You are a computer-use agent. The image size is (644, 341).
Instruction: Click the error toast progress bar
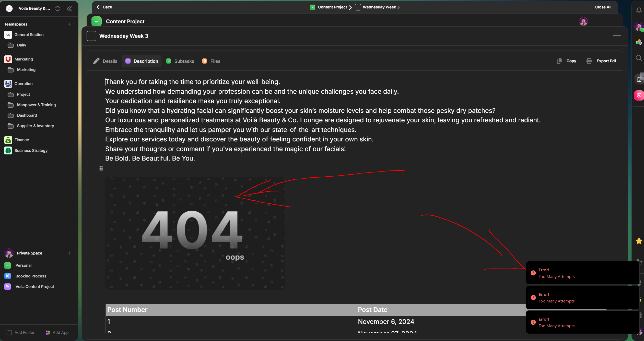click(x=566, y=310)
